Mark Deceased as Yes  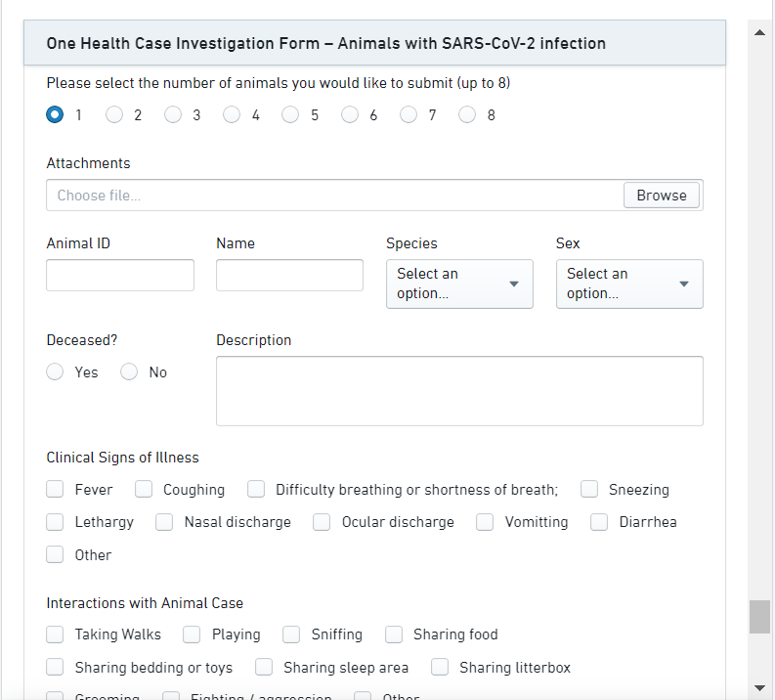(55, 372)
